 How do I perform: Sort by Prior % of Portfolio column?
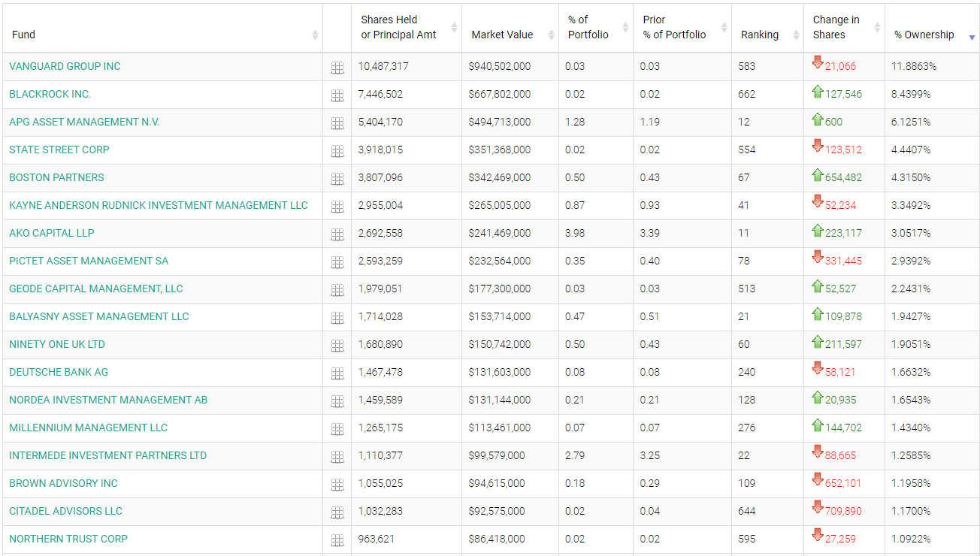(682, 28)
